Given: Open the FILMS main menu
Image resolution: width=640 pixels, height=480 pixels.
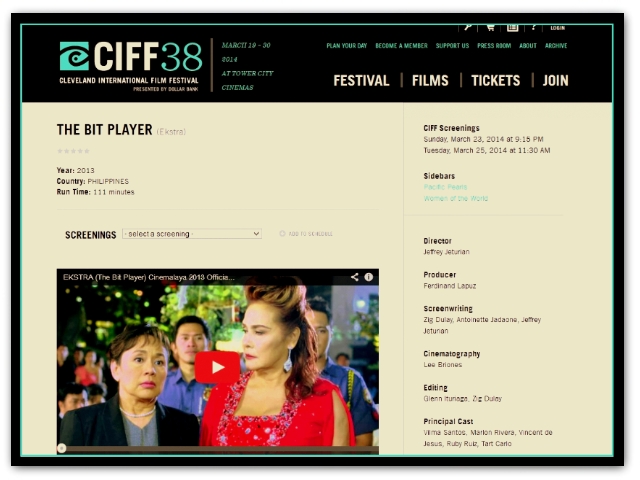Looking at the screenshot, I should [x=430, y=81].
